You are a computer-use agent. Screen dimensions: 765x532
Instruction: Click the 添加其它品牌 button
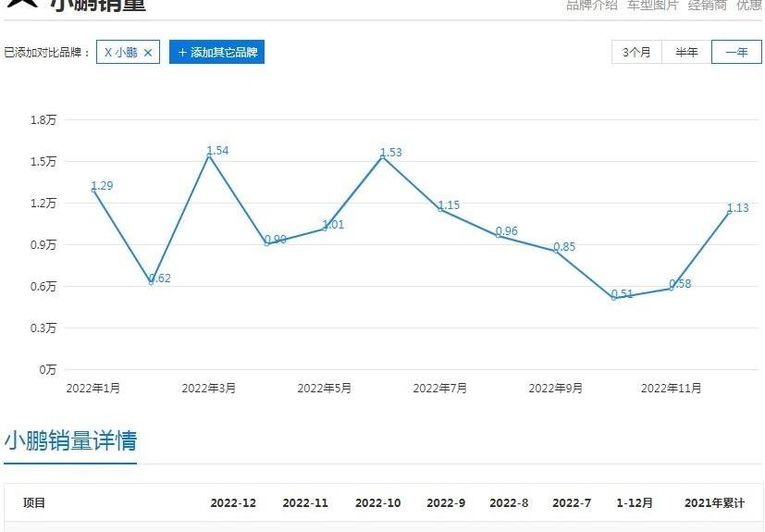(216, 52)
